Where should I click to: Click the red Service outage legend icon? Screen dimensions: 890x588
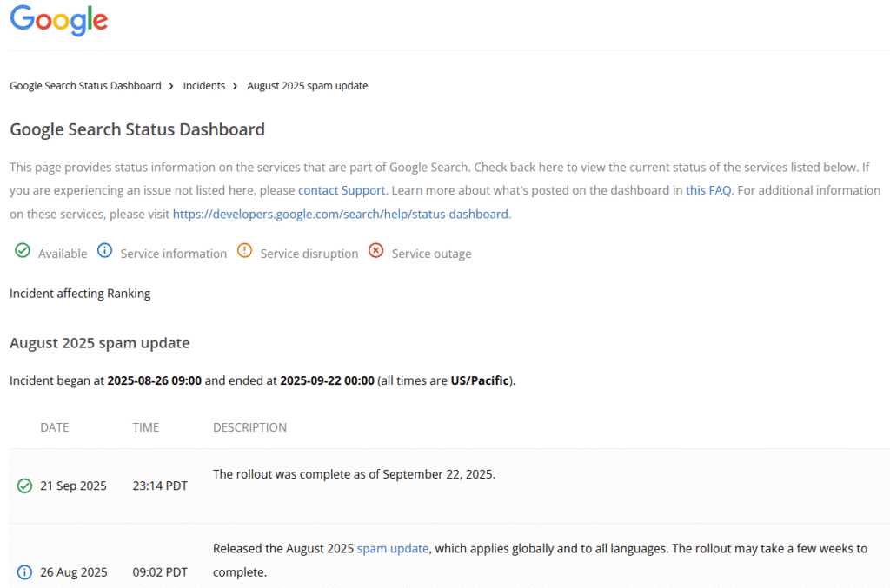375,252
